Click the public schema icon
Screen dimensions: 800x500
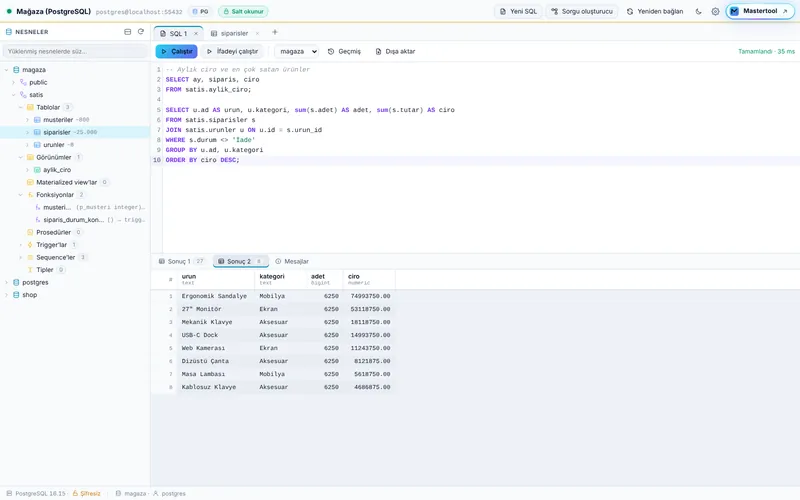[x=23, y=82]
